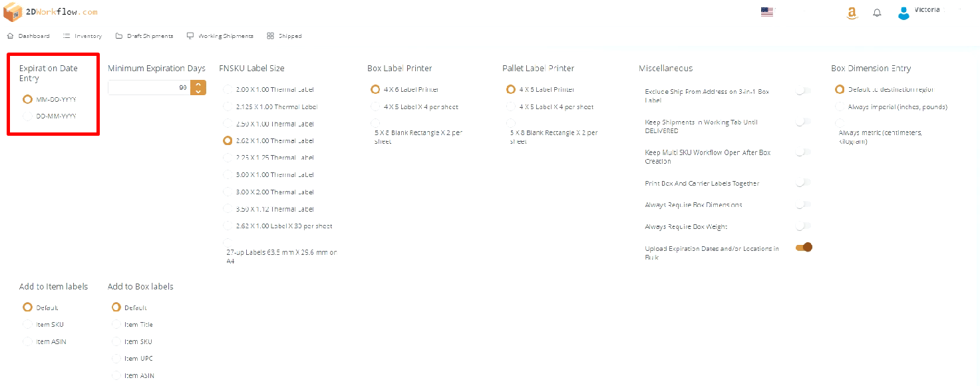Click the notification bell icon

point(876,12)
